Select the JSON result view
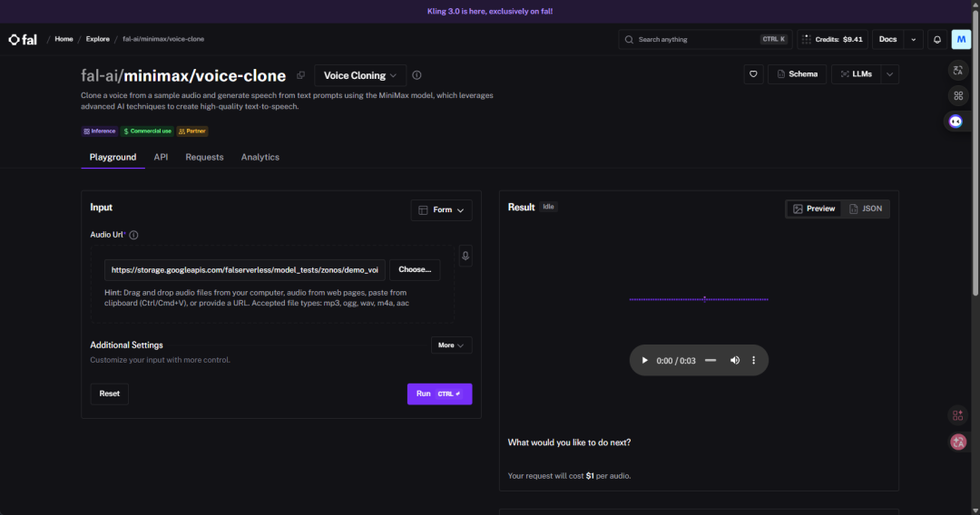 (x=866, y=209)
